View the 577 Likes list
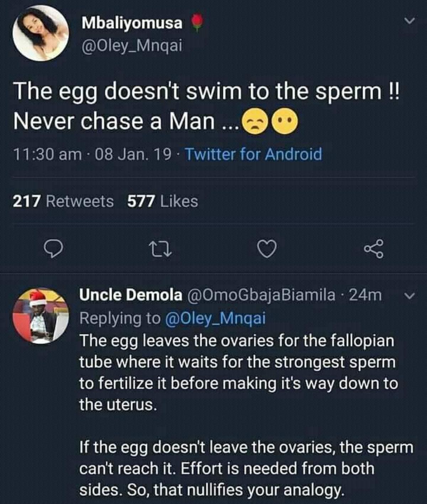This screenshot has height=504, width=427. coord(163,201)
